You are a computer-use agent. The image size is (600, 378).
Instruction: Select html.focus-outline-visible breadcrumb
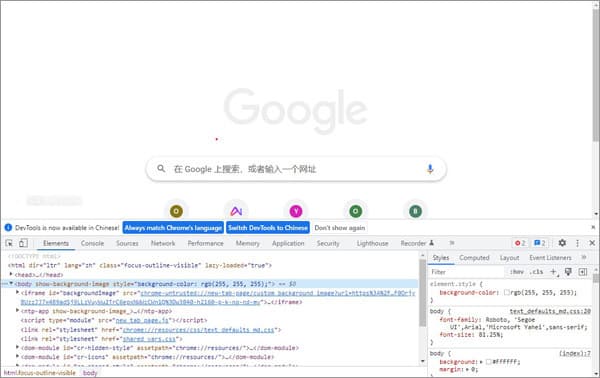click(40, 373)
